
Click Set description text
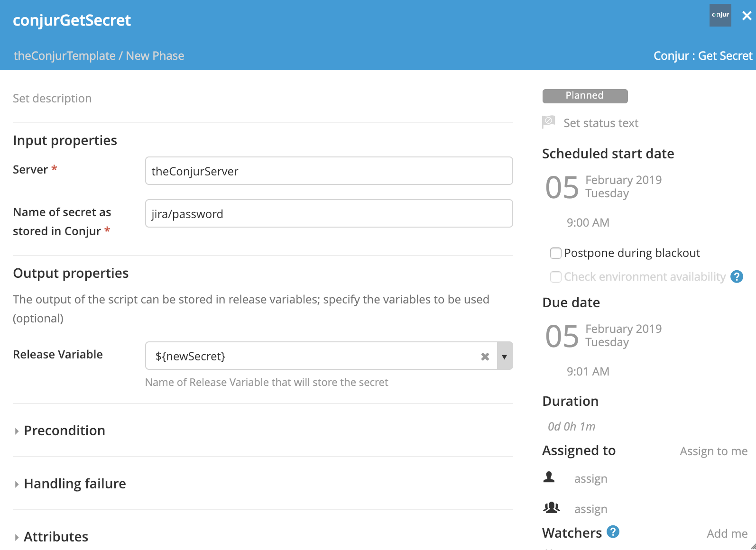click(52, 99)
